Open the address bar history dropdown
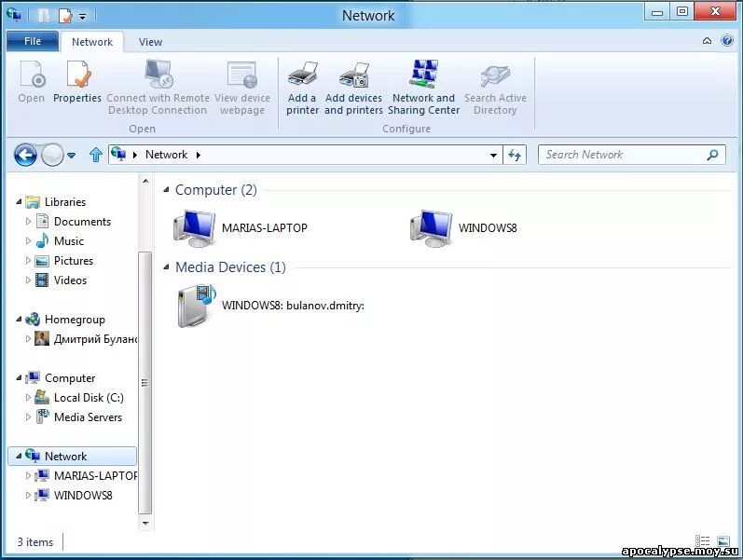 coord(493,155)
